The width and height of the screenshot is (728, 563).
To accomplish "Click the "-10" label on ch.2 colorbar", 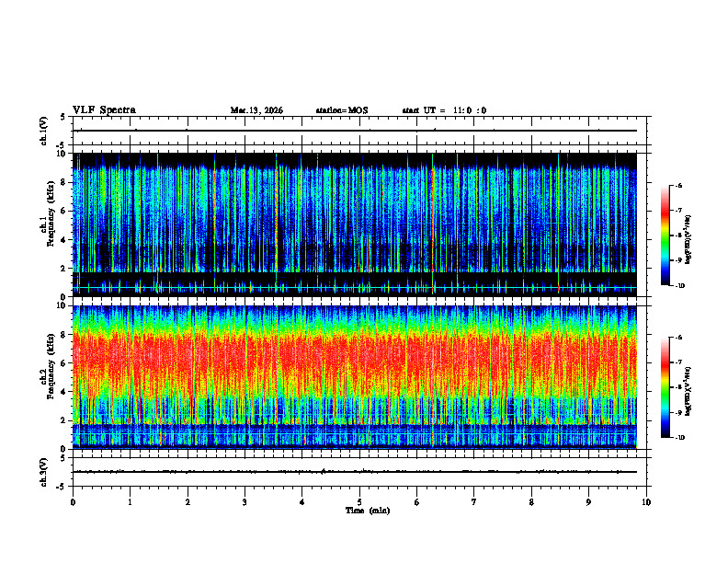I will click(679, 437).
